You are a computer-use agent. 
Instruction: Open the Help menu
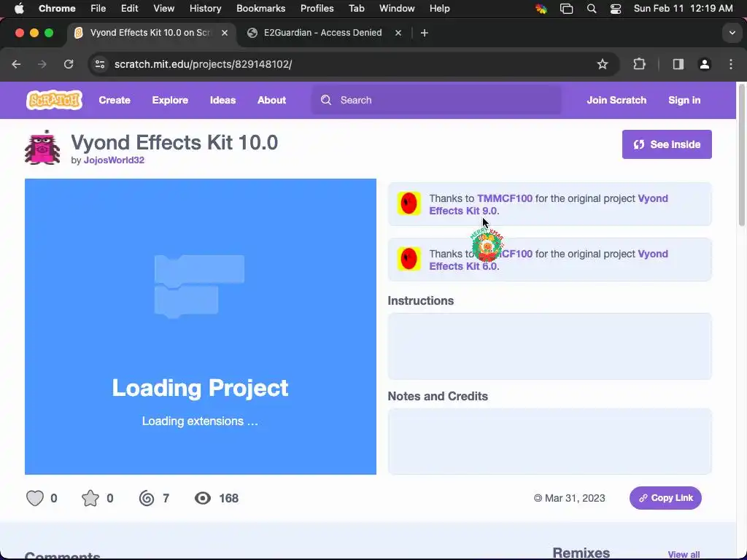(x=439, y=8)
